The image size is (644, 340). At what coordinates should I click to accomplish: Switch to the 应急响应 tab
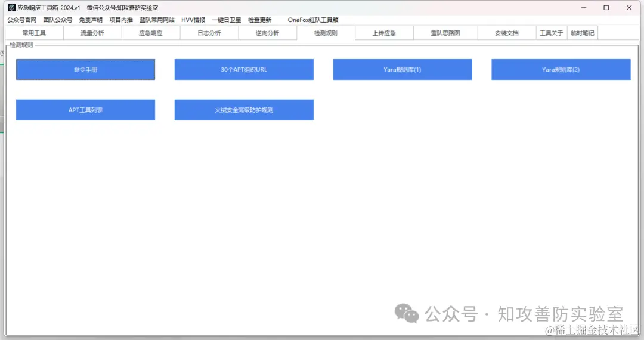pos(151,33)
